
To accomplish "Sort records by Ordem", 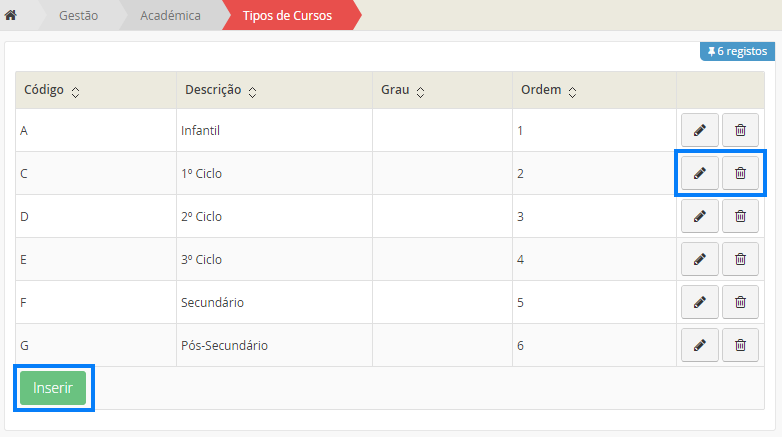I will click(572, 92).
